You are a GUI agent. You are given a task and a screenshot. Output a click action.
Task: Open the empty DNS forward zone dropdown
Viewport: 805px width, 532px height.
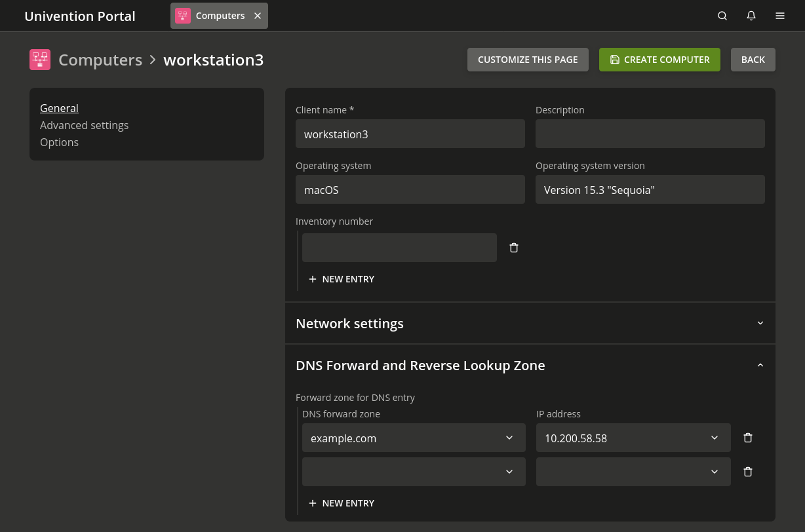pyautogui.click(x=414, y=472)
